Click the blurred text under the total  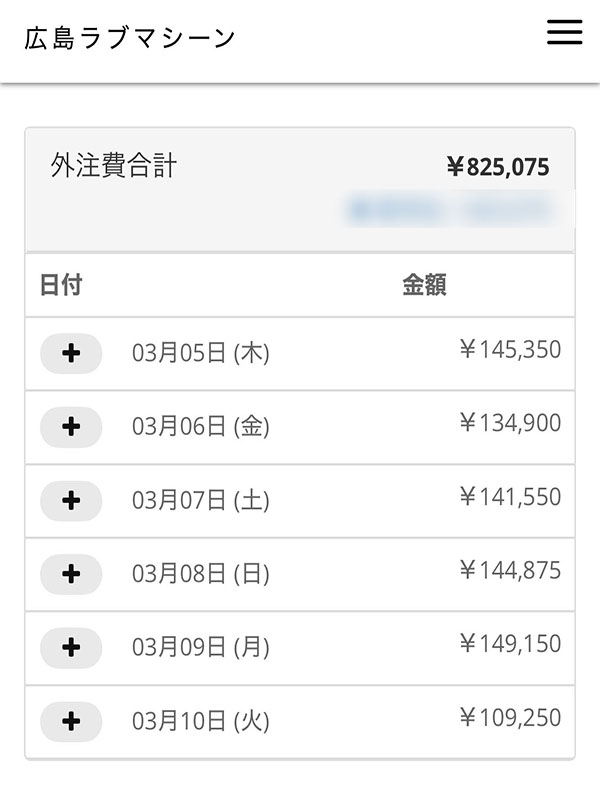[447, 210]
